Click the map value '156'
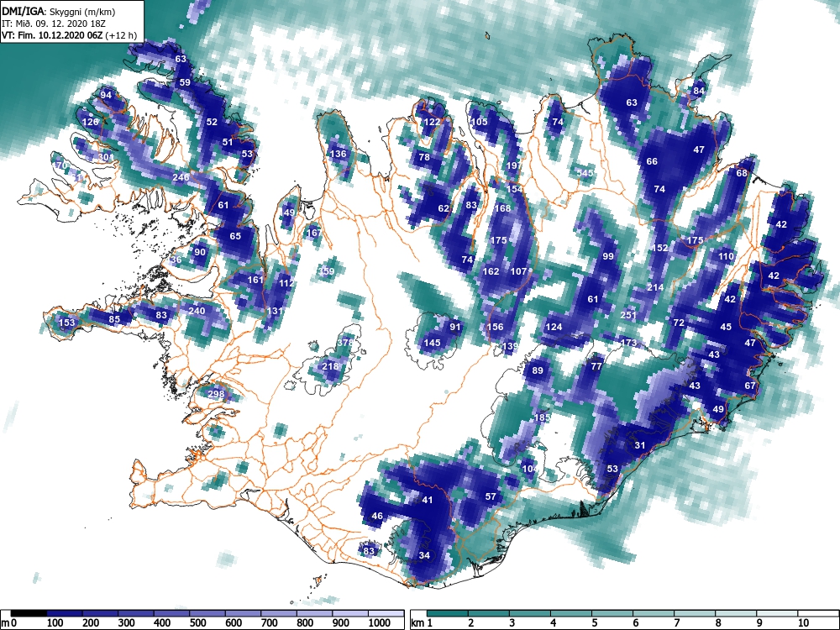This screenshot has height=630, width=840. [x=495, y=327]
